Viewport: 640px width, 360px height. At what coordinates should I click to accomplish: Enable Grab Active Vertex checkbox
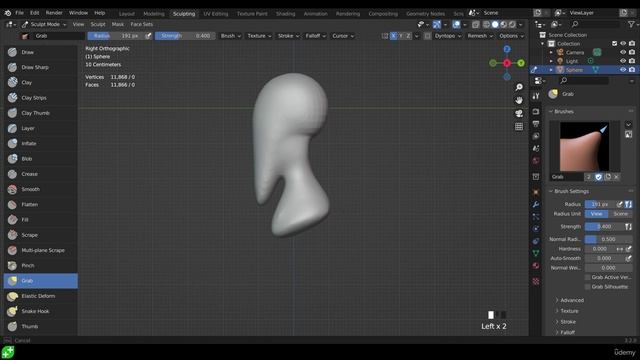pos(588,277)
